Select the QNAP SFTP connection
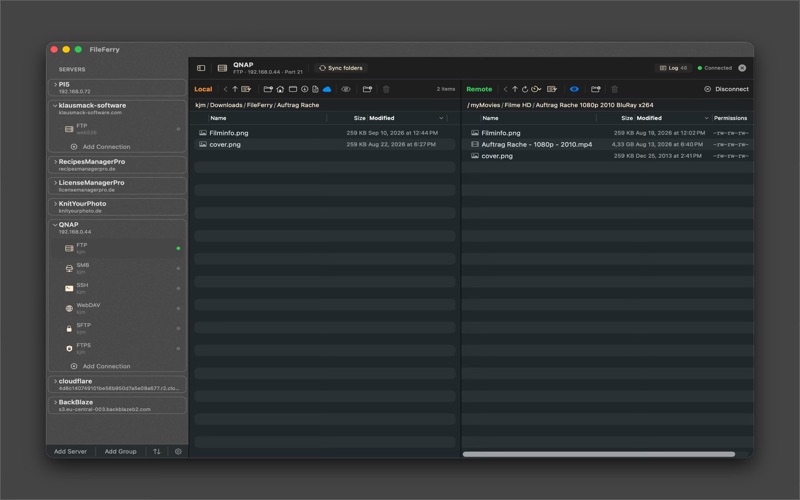The width and height of the screenshot is (800, 500). (117, 329)
